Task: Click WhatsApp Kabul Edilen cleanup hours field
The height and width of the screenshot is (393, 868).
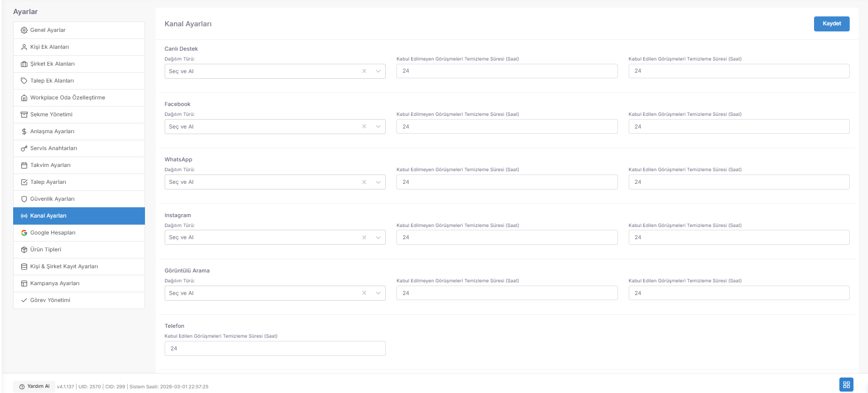Action: [x=739, y=182]
